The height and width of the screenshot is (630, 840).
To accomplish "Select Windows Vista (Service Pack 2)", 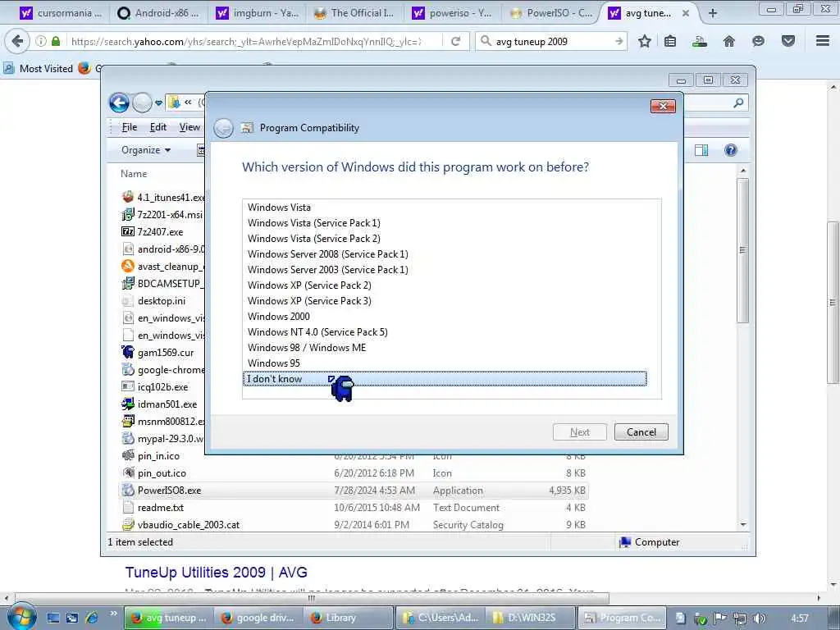I will tap(314, 239).
